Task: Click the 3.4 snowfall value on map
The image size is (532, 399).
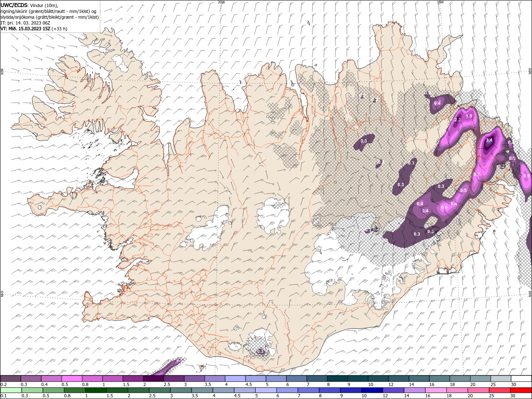Action: (489, 140)
